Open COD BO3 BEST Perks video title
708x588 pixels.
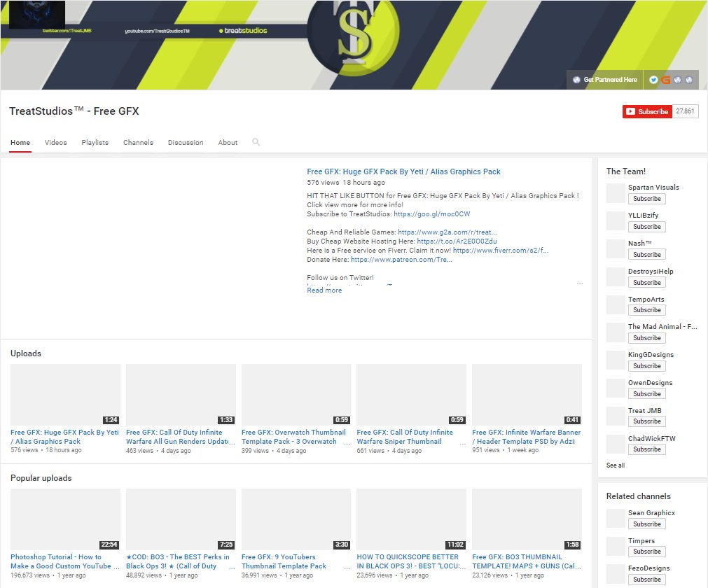coord(178,561)
